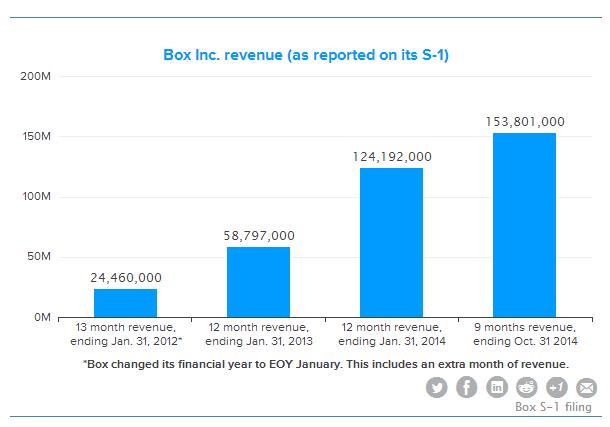610x427 pixels.
Task: Click the 24,460,000 revenue bar
Action: coord(125,303)
